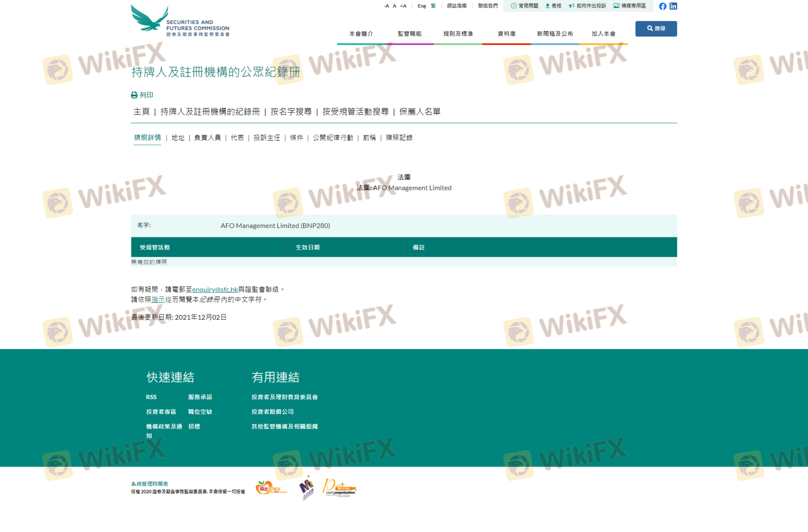Image resolution: width=808 pixels, height=532 pixels.
Task: Open the RSS footer link
Action: pyautogui.click(x=151, y=397)
